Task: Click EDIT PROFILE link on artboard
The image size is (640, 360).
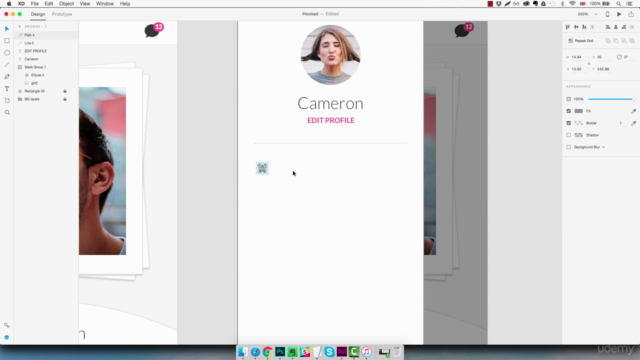Action: coord(331,120)
